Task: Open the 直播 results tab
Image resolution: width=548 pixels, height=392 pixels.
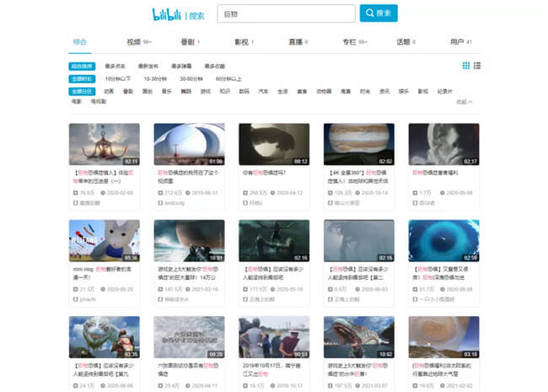Action: [298, 42]
